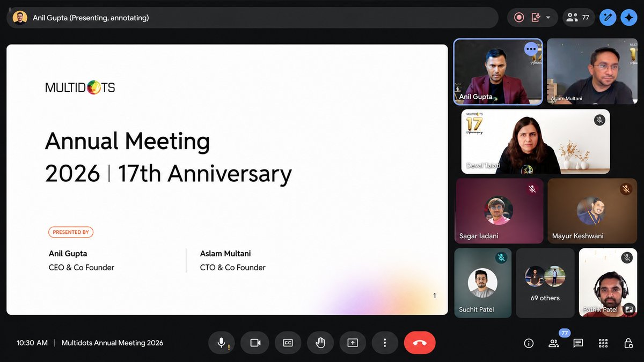Select Aslam Multani's video tile
This screenshot has width=644, height=362.
click(592, 72)
